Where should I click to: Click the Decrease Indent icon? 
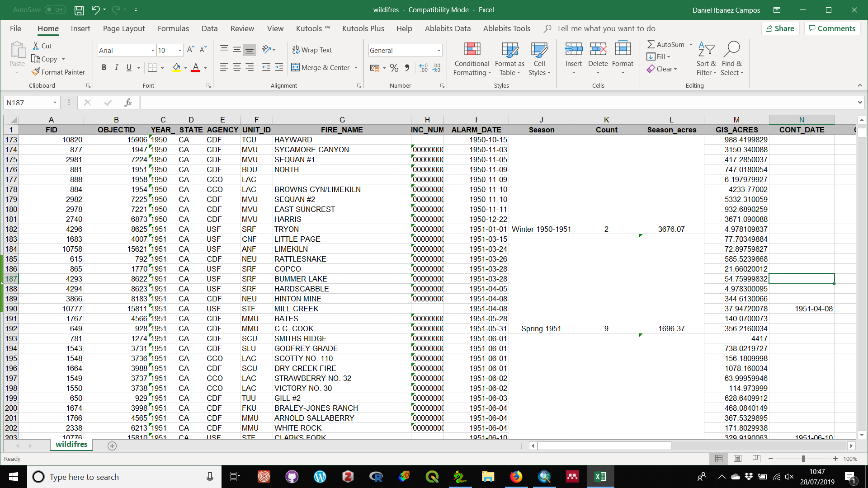tap(266, 67)
